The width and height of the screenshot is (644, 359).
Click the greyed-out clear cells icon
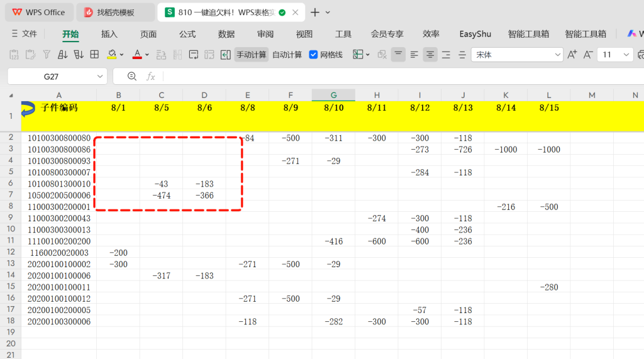[x=382, y=55]
